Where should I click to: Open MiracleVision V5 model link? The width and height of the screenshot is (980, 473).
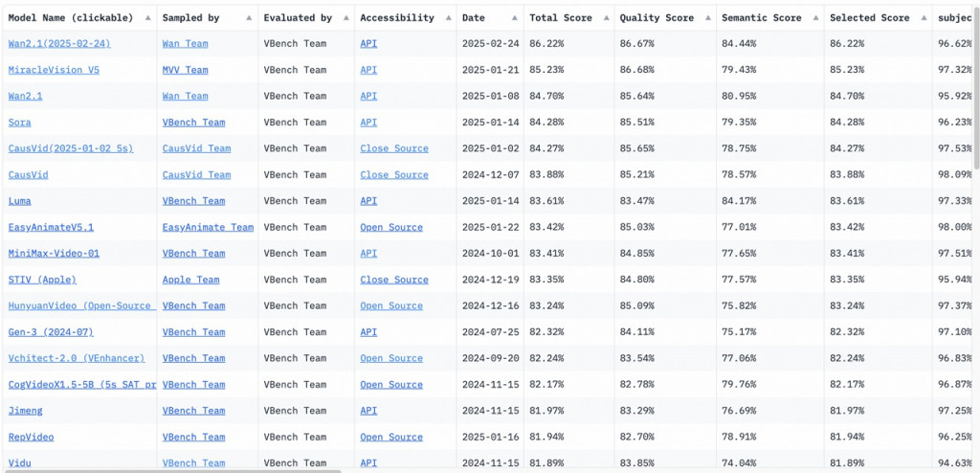click(x=54, y=70)
